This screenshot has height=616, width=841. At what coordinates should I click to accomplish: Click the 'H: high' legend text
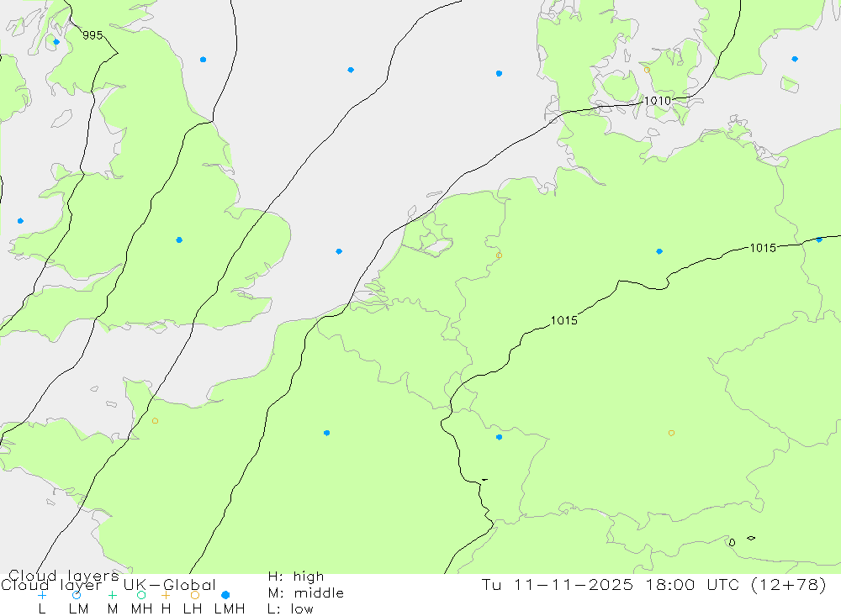296,577
